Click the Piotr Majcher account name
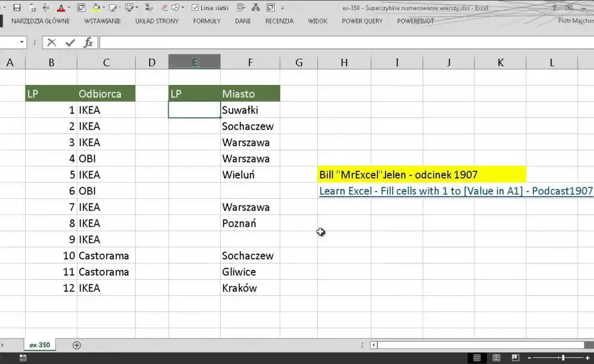 (x=576, y=21)
